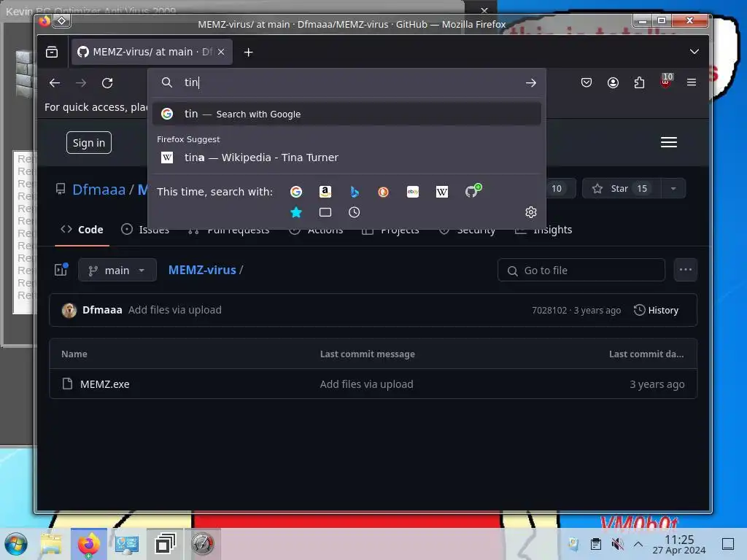Open search settings gear icon
This screenshot has width=747, height=560.
pyautogui.click(x=531, y=212)
